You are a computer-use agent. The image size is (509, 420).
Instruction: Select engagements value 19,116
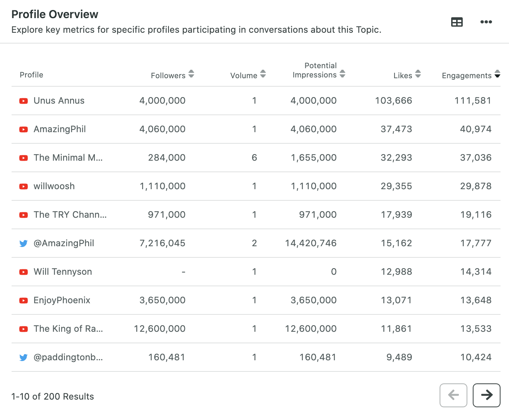click(476, 215)
